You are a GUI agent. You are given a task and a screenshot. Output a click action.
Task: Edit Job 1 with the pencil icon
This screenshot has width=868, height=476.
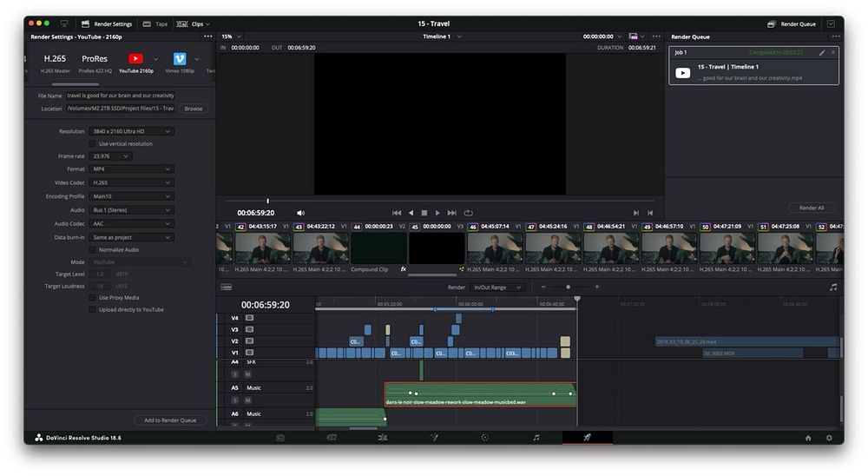click(822, 53)
